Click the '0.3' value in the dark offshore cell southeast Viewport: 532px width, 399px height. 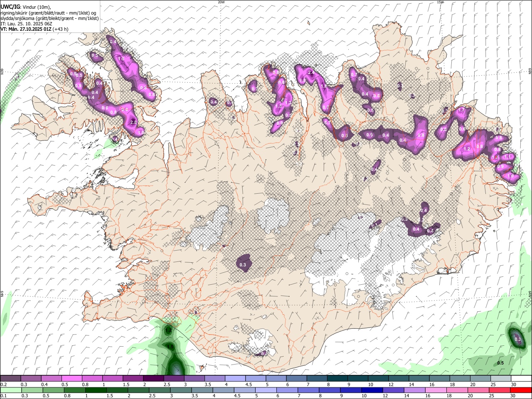point(518,340)
